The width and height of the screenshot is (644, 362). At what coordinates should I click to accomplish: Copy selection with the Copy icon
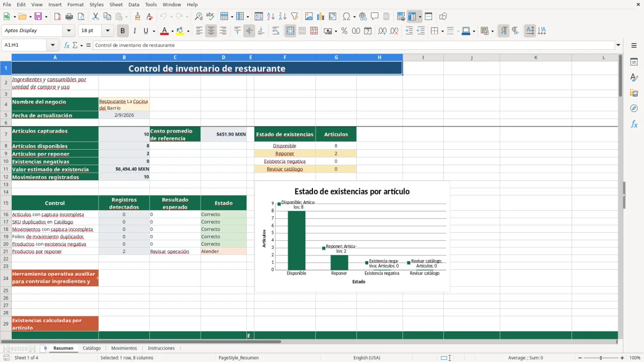click(x=107, y=17)
